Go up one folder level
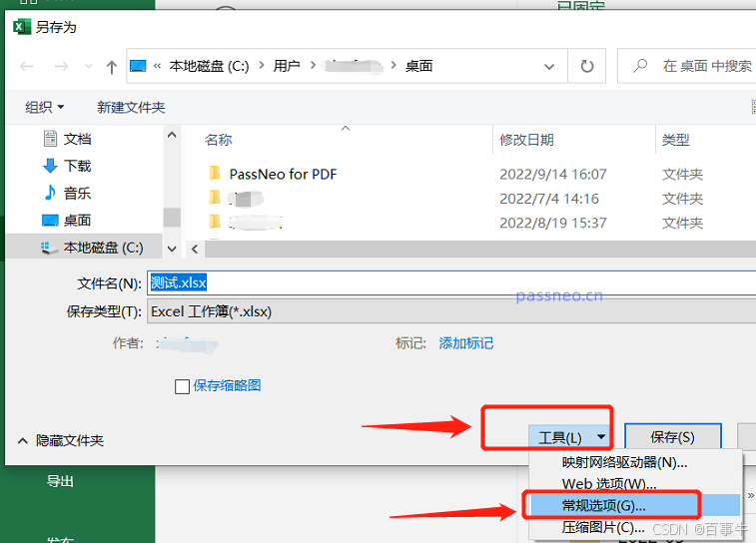The image size is (756, 543). point(112,67)
